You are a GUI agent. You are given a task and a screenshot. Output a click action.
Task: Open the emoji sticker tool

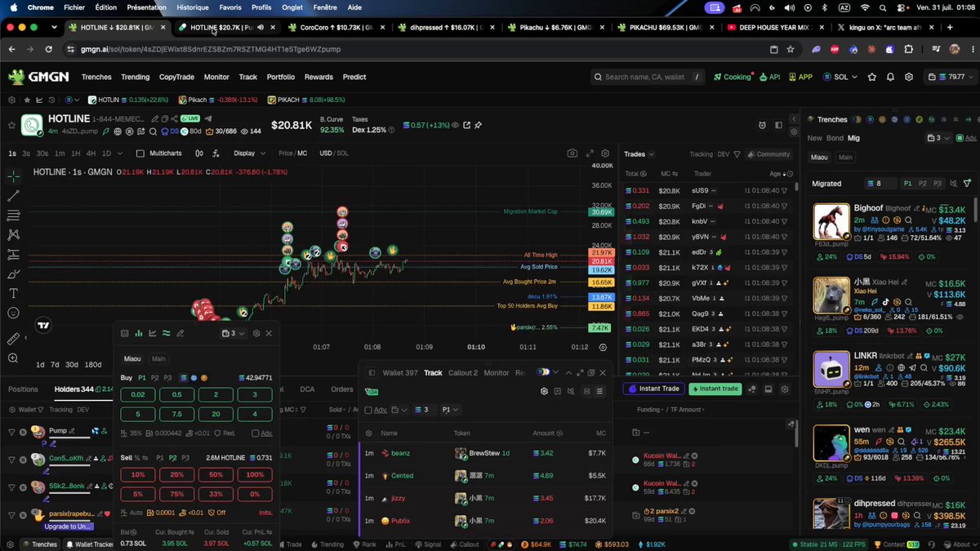(13, 313)
